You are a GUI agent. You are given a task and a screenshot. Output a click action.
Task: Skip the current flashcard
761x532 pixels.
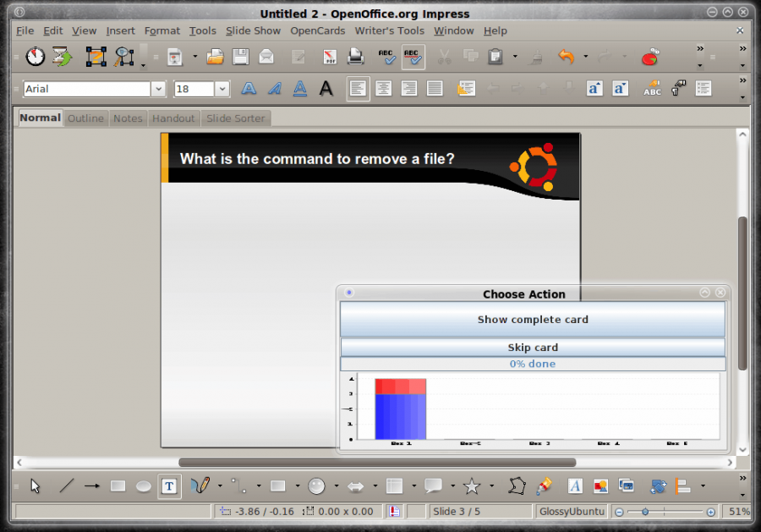[533, 347]
